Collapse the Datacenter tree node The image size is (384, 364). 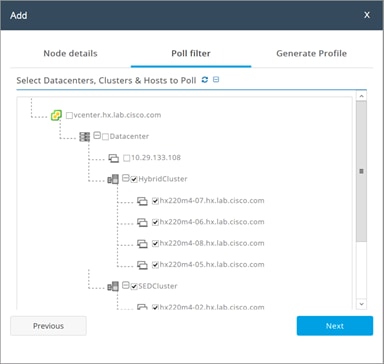97,135
